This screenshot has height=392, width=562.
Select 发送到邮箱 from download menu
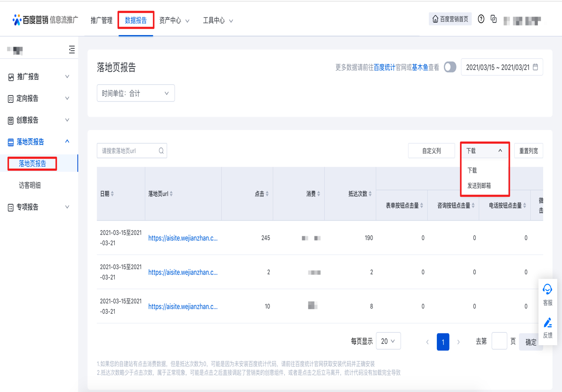click(x=479, y=185)
